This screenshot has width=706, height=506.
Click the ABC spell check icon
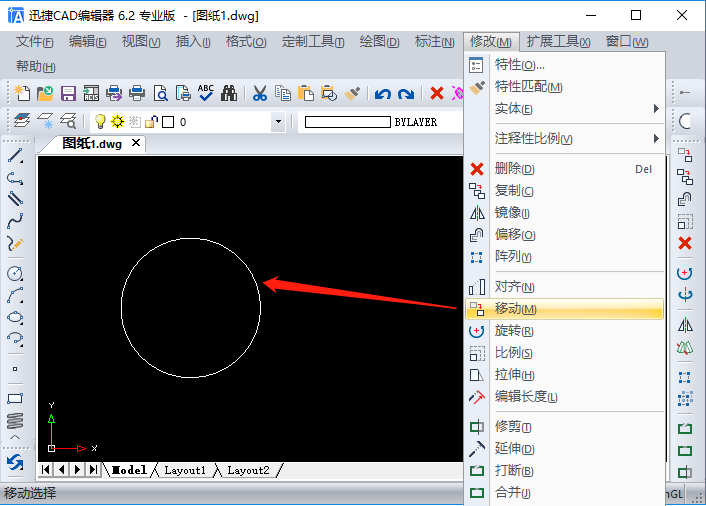coord(206,93)
